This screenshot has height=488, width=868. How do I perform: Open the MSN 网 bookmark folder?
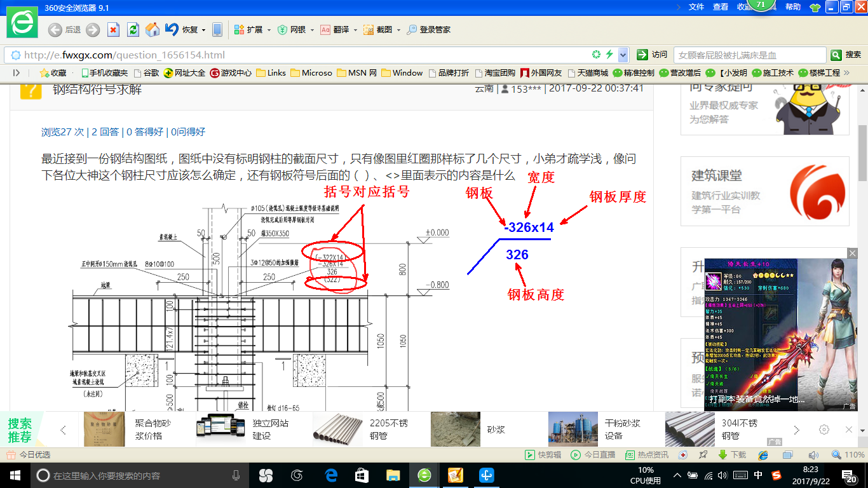coord(357,73)
